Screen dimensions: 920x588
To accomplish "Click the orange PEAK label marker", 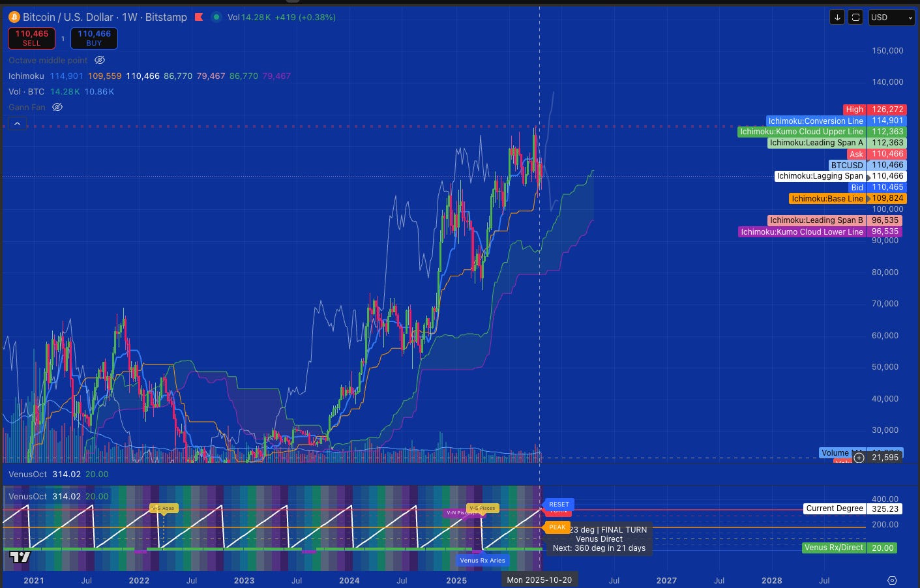I will click(557, 527).
